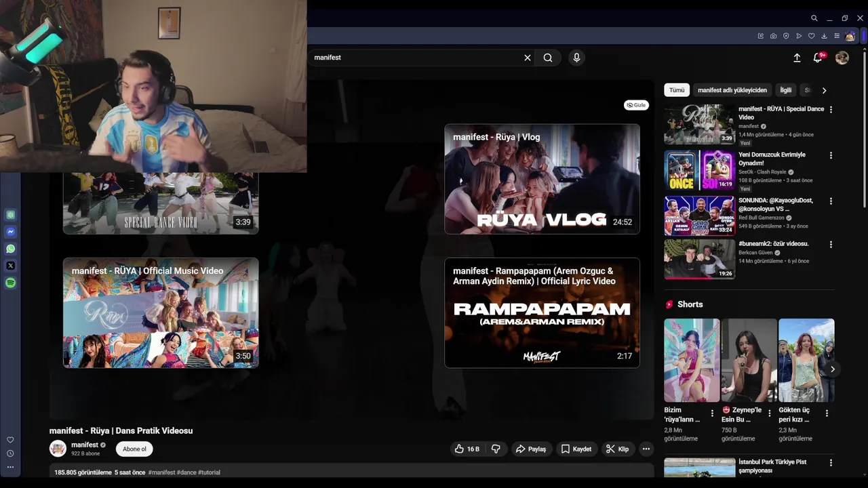The height and width of the screenshot is (488, 868).
Task: Open 'Zeynep'le Esin Bu' Short thumbnail
Action: (749, 360)
